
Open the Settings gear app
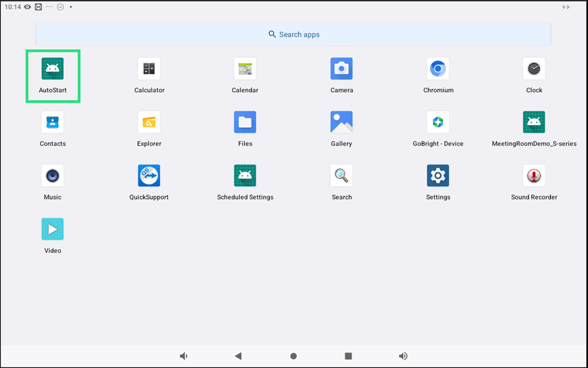point(438,176)
